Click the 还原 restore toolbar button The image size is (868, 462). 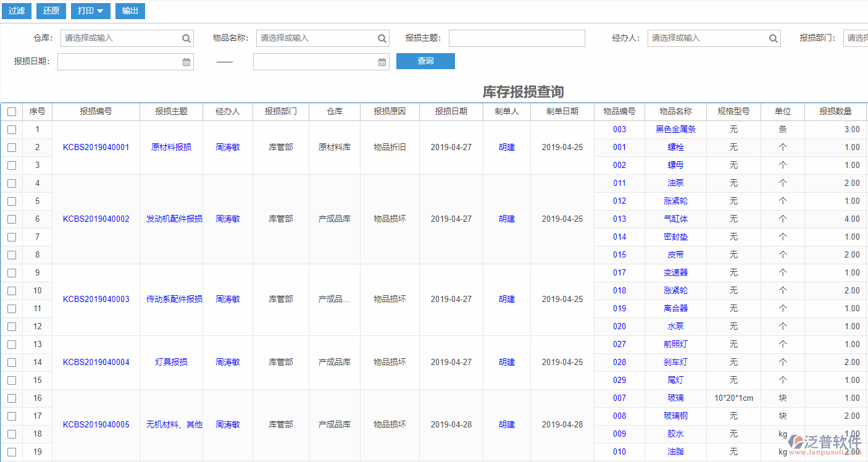[51, 10]
